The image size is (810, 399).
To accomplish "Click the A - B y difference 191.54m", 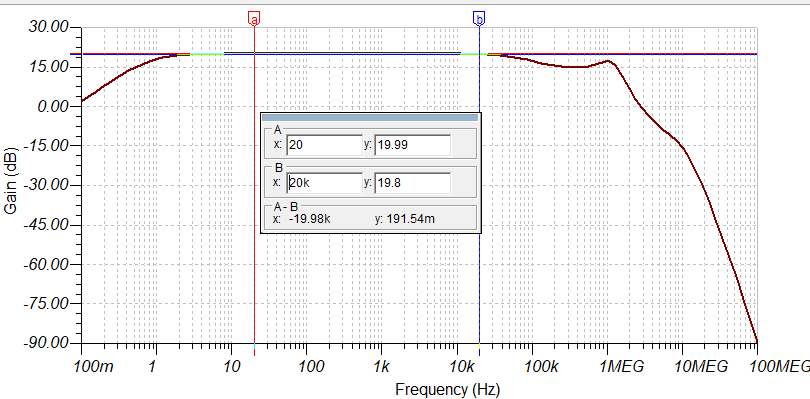I will [410, 219].
